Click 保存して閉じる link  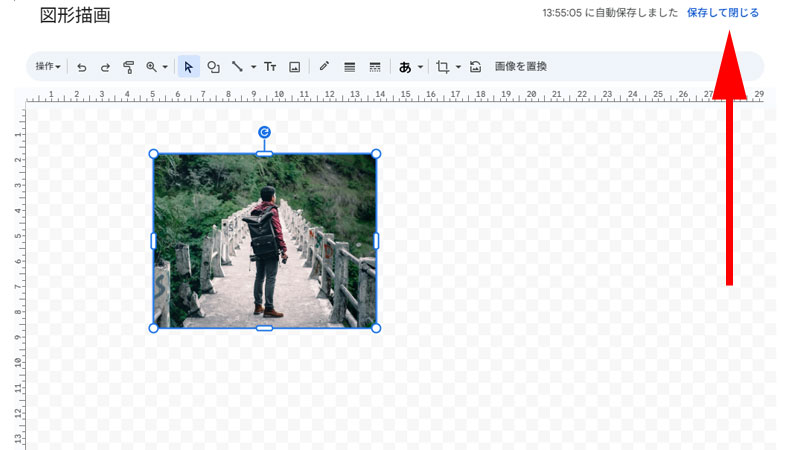pyautogui.click(x=722, y=13)
